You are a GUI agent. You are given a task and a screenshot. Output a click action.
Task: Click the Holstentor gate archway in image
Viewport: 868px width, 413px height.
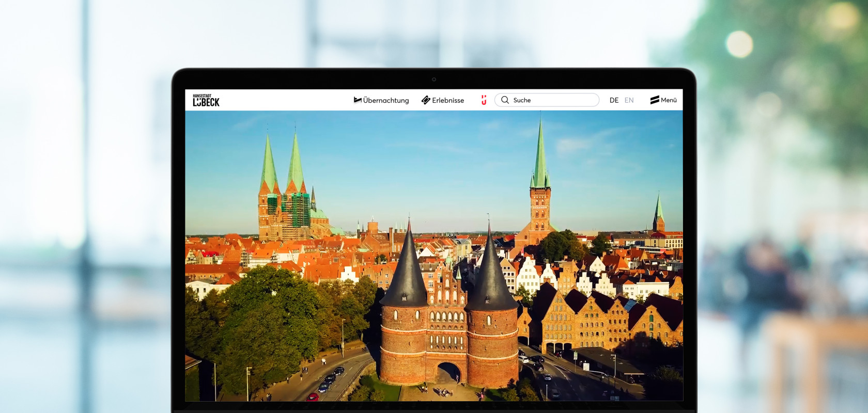(x=447, y=372)
